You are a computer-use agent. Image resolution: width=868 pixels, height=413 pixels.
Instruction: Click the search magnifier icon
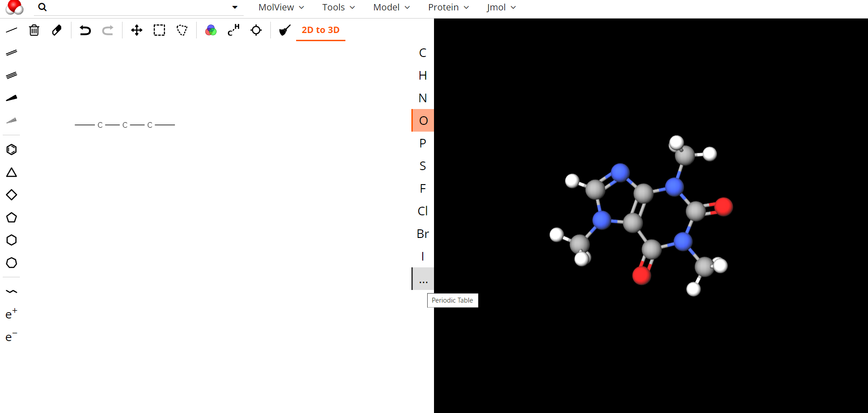point(42,7)
